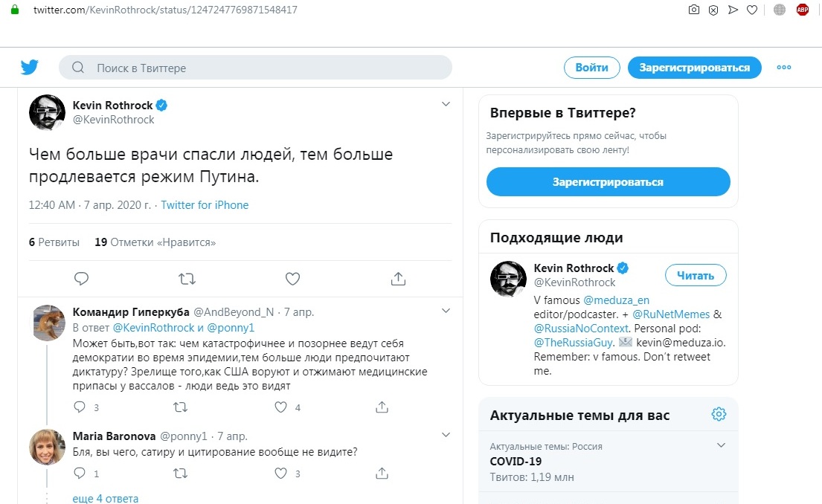Open the Twitter for iPhone link
Image resolution: width=822 pixels, height=504 pixels.
tap(205, 205)
